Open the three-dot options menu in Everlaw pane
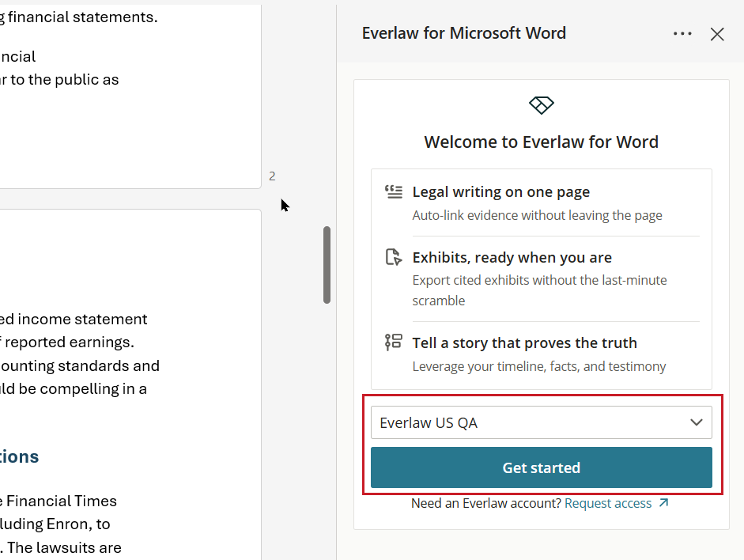The width and height of the screenshot is (744, 560). [x=682, y=34]
